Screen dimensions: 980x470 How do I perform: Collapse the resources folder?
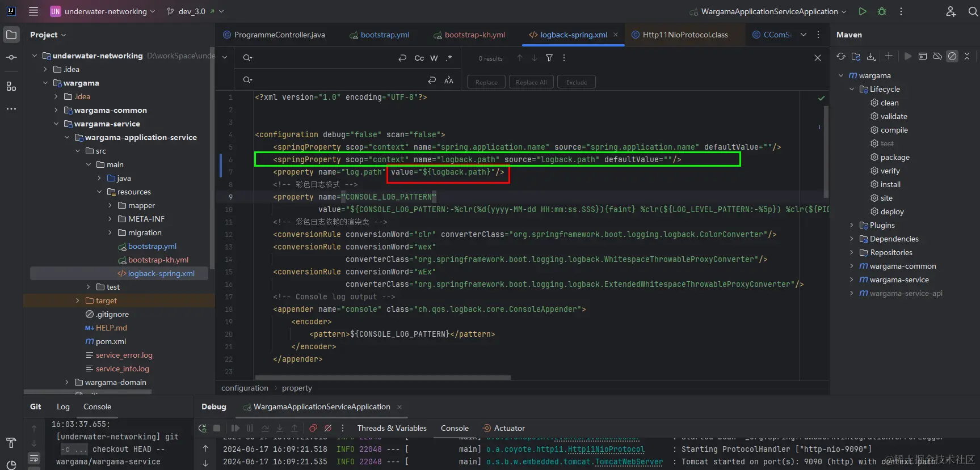pos(99,192)
